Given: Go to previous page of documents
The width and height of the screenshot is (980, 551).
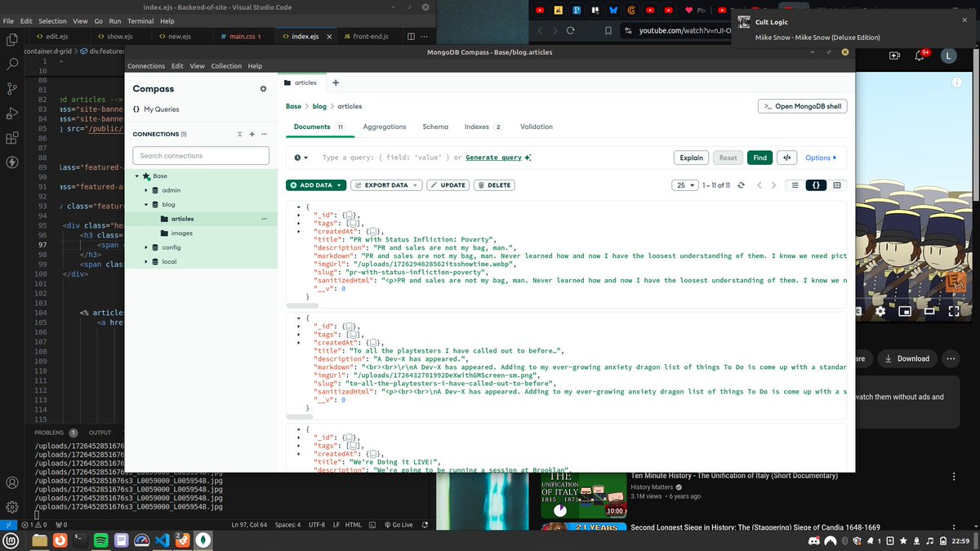Looking at the screenshot, I should pos(759,185).
